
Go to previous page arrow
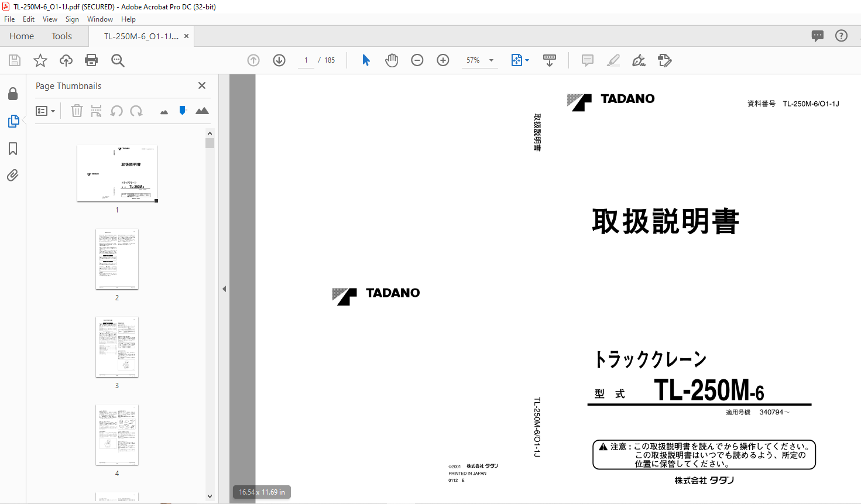(x=253, y=60)
